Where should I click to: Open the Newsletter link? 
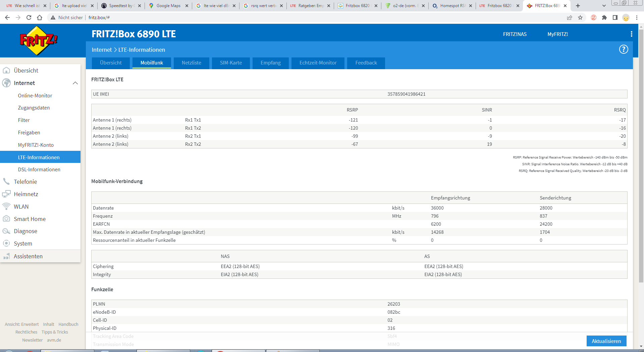coord(33,340)
